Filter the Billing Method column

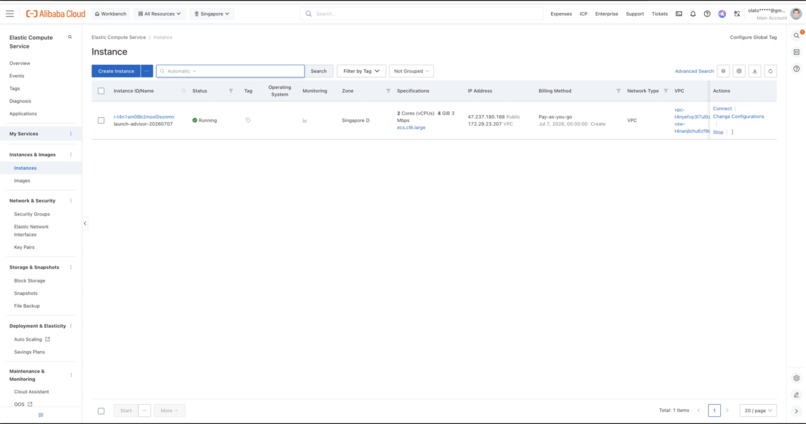click(618, 91)
